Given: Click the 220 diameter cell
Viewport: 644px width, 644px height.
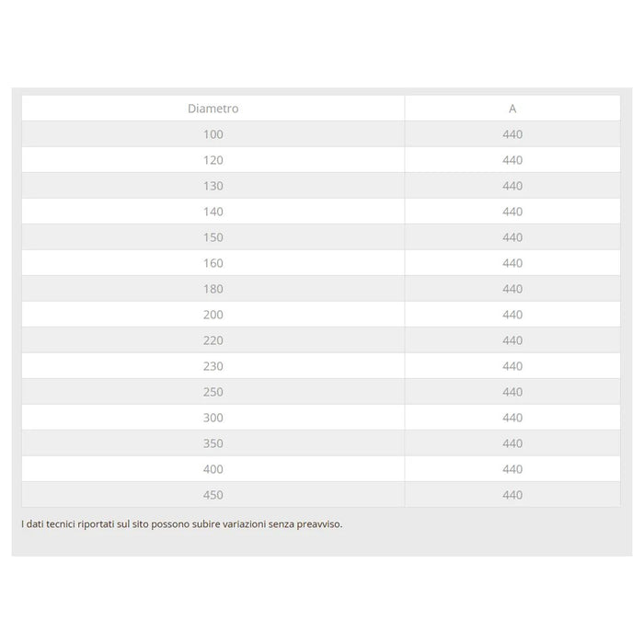Looking at the screenshot, I should [x=213, y=340].
